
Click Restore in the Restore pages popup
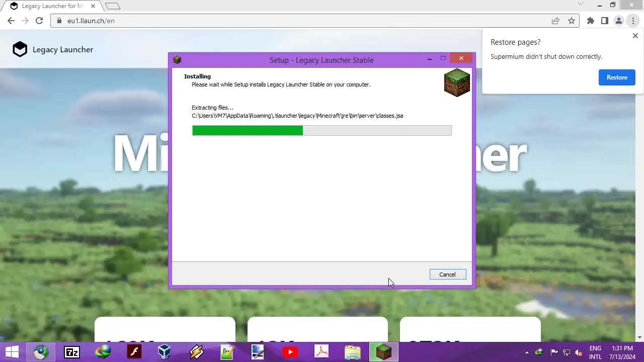pyautogui.click(x=617, y=77)
